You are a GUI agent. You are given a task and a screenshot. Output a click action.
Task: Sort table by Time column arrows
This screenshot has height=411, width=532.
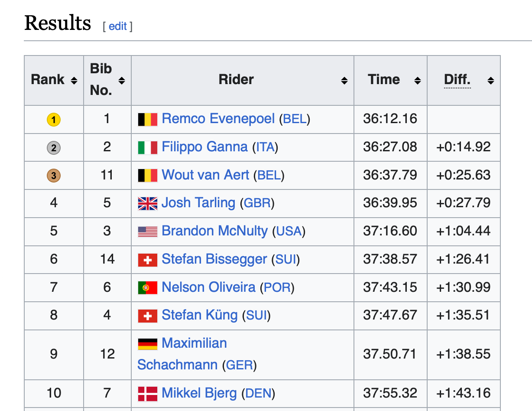point(418,80)
